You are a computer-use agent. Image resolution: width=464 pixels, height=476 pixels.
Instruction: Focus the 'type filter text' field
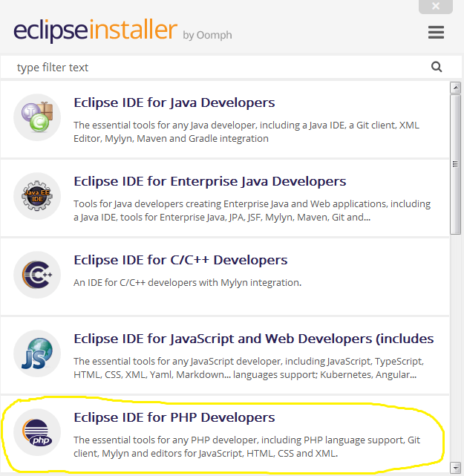point(231,67)
